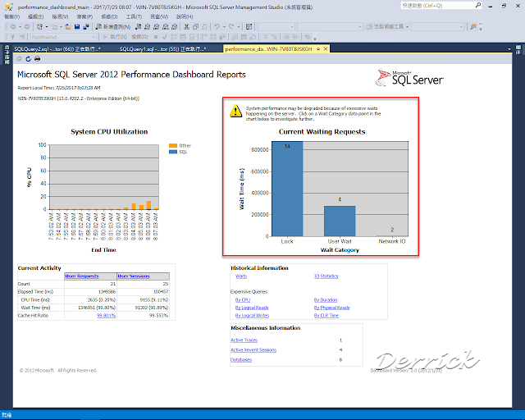Click the database engine query icon
Viewport: 525px width, 420px height.
coord(138,27)
